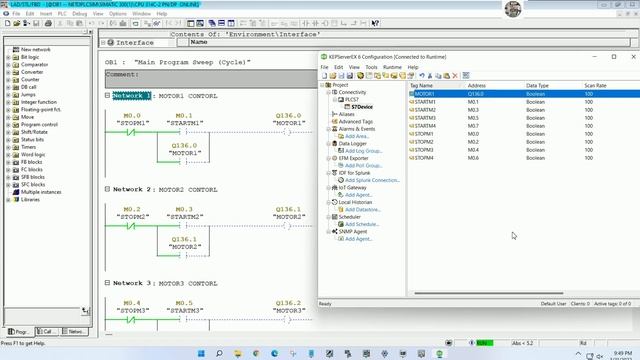Click Add Poll Group link
640x360 pixels.
click(363, 166)
